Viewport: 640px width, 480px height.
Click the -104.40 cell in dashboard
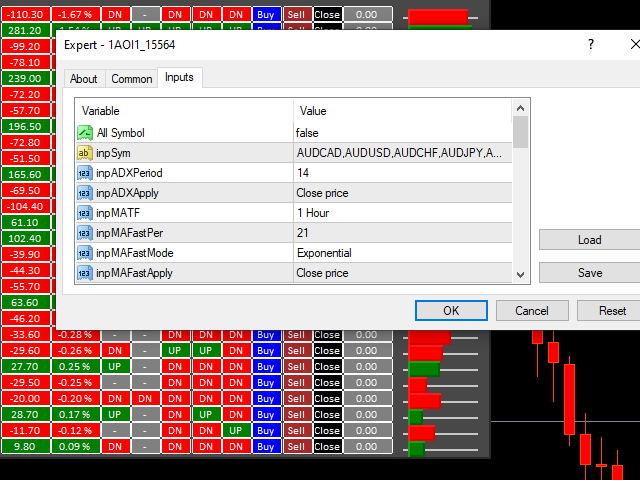pyautogui.click(x=25, y=206)
